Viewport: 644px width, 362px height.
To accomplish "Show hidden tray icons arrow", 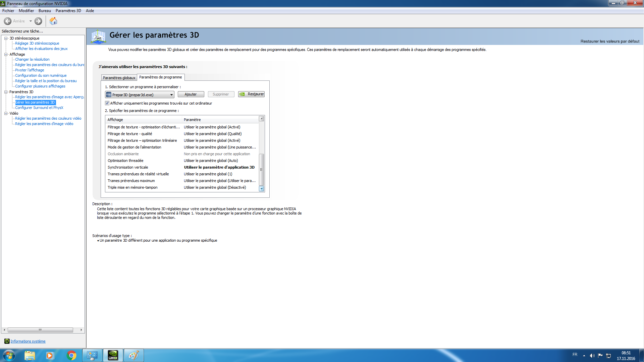I will [584, 356].
